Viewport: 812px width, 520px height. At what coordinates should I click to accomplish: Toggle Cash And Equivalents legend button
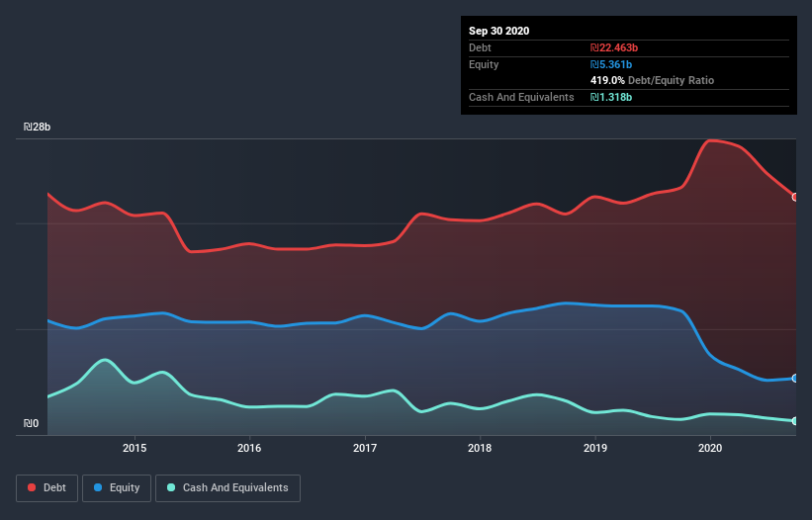pyautogui.click(x=227, y=488)
